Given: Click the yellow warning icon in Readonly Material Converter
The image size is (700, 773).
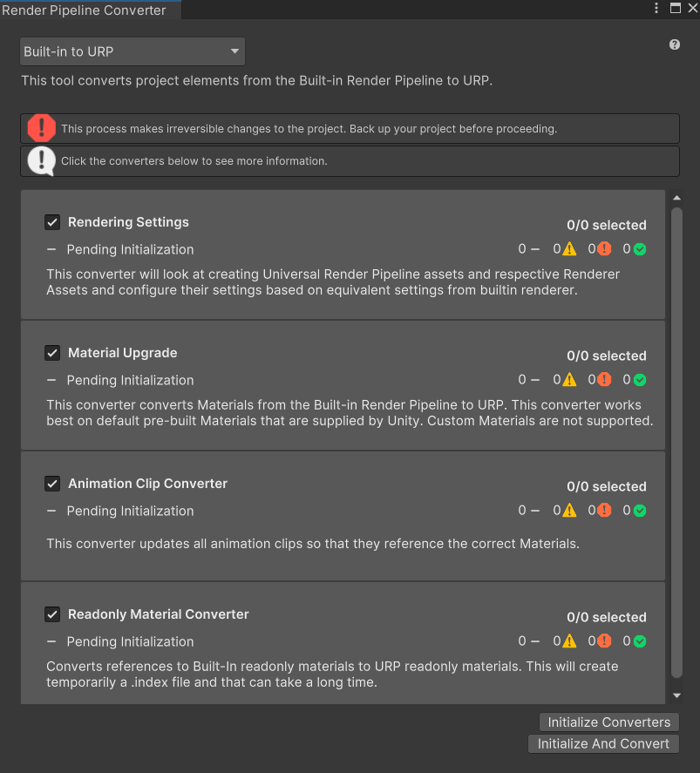Looking at the screenshot, I should pos(569,641).
